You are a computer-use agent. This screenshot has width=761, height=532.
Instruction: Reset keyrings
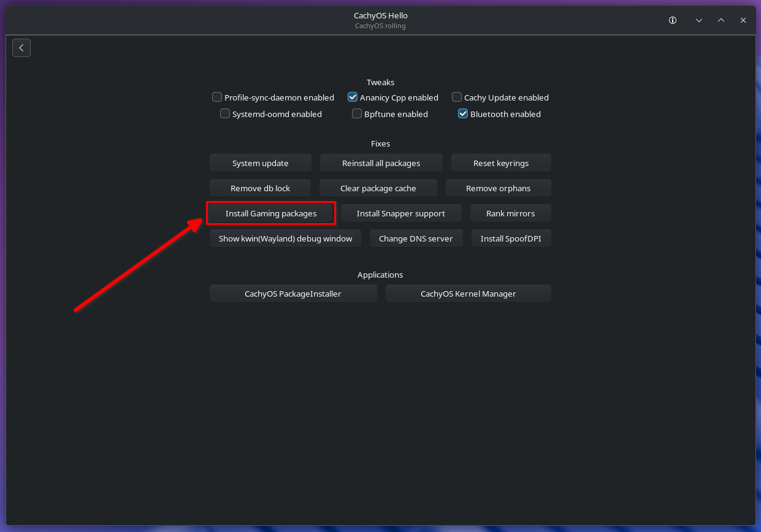click(502, 163)
